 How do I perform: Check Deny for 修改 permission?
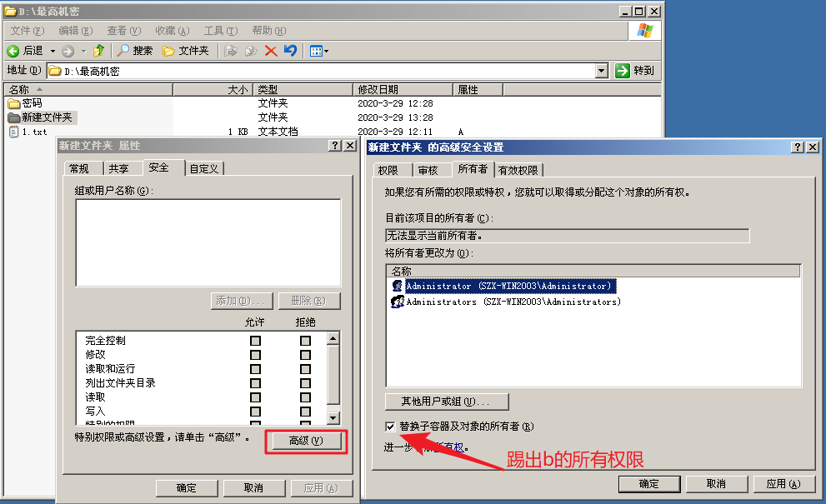[x=306, y=355]
